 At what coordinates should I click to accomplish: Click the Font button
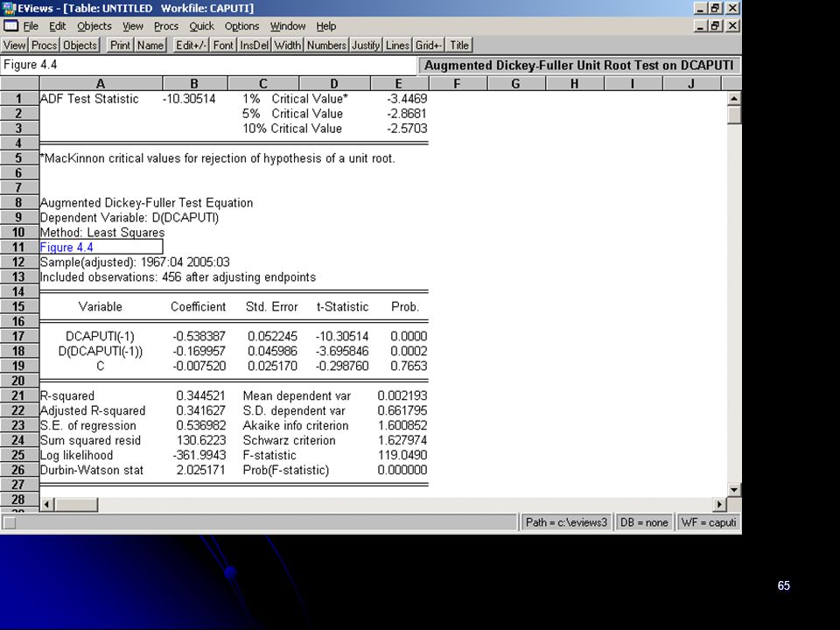[x=223, y=45]
